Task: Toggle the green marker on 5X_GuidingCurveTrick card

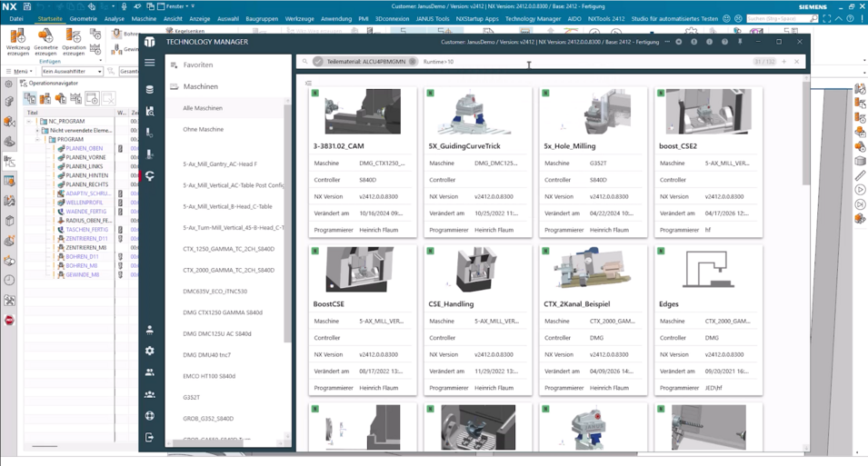Action: 430,93
